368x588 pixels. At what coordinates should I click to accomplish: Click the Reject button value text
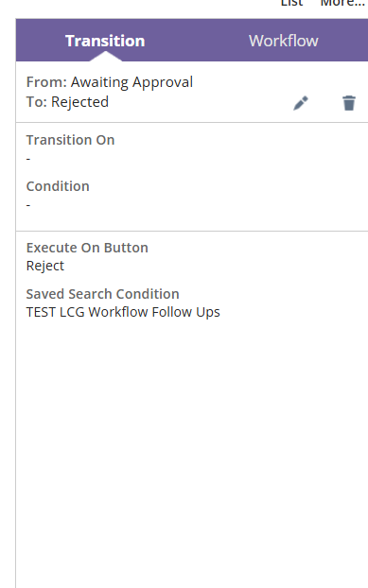[x=45, y=266]
